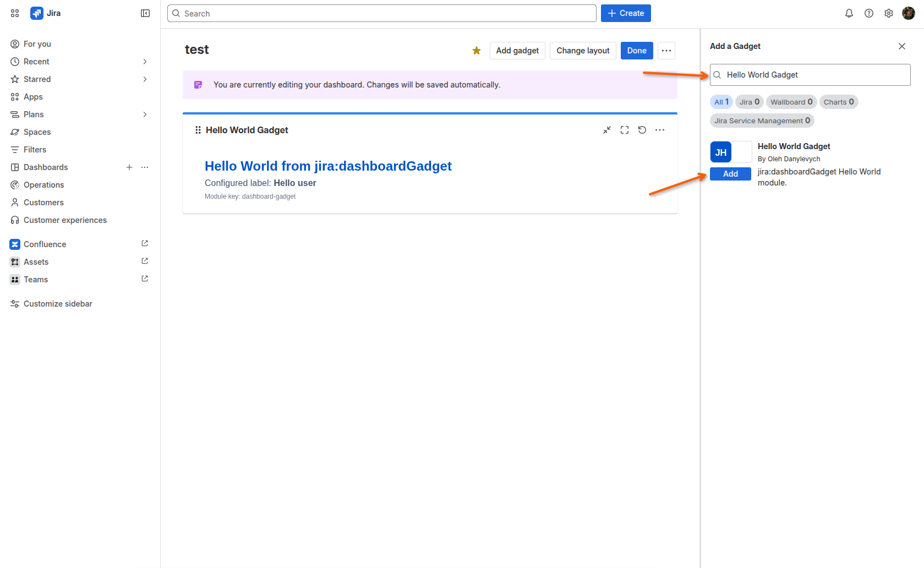Open Dashboards in sidebar
This screenshot has width=924, height=568.
46,167
